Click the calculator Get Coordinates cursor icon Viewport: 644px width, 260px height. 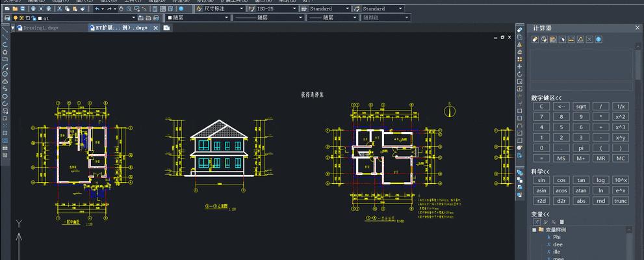click(x=562, y=40)
